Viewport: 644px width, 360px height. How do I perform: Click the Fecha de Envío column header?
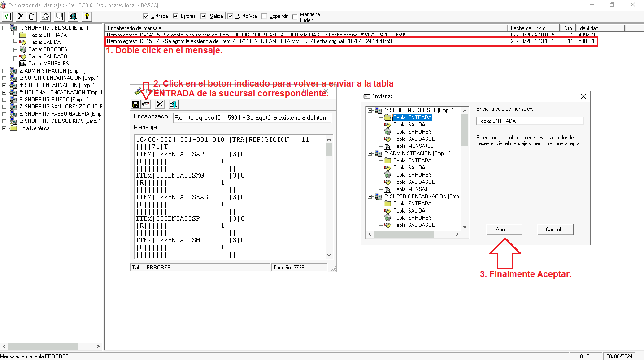pyautogui.click(x=533, y=28)
